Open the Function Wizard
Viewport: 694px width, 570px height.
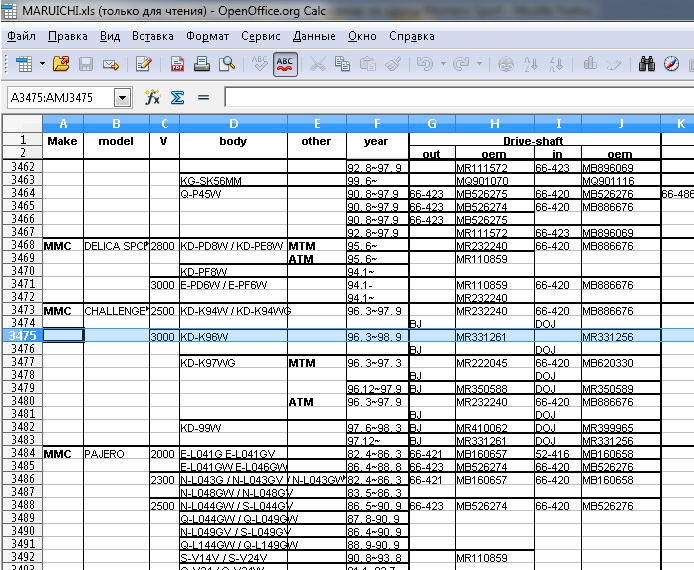153,97
